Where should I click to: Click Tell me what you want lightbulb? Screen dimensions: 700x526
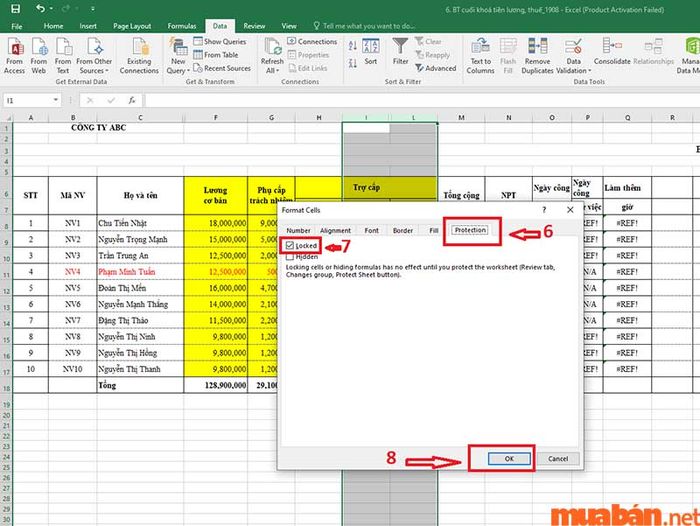(x=317, y=26)
